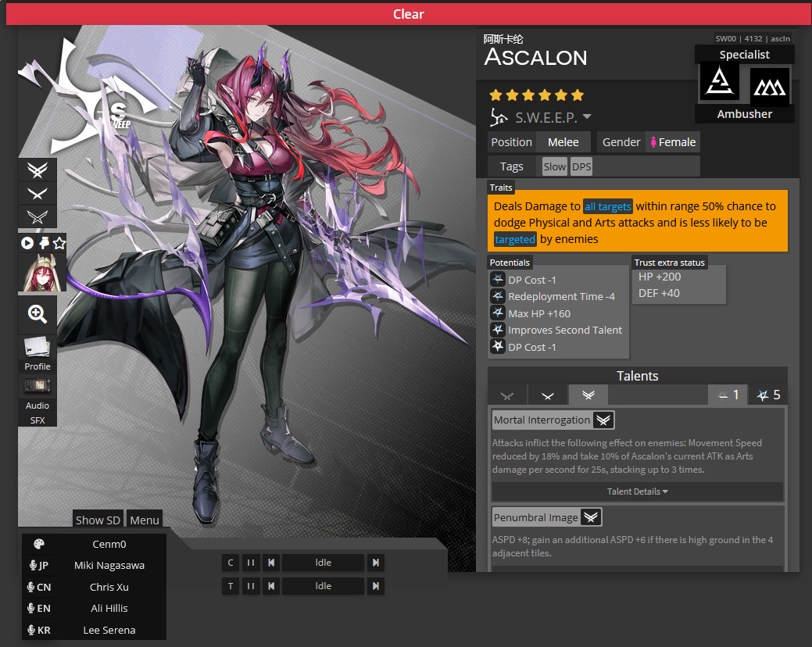Click the play icon above skin thumbnail
Viewport: 812px width, 647px height.
[x=27, y=243]
